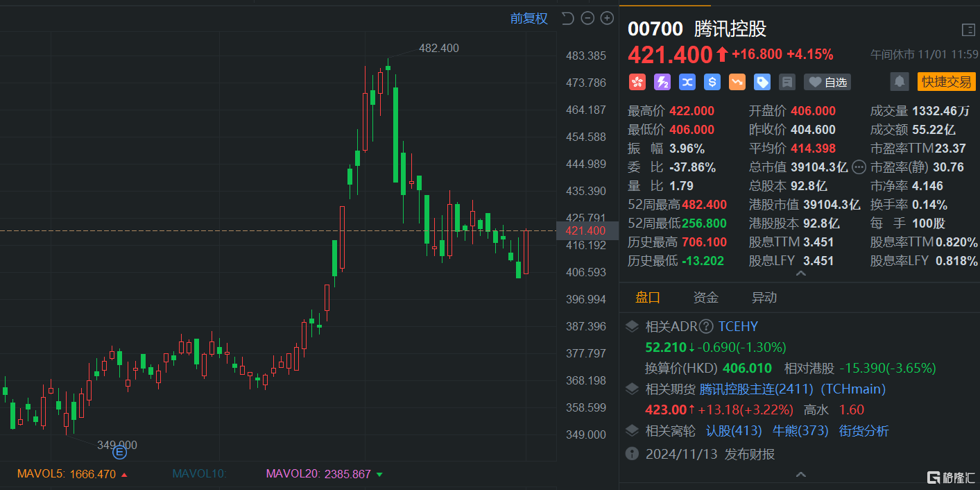The width and height of the screenshot is (980, 490).
Task: Open the 牛熊(373) link
Action: point(800,431)
